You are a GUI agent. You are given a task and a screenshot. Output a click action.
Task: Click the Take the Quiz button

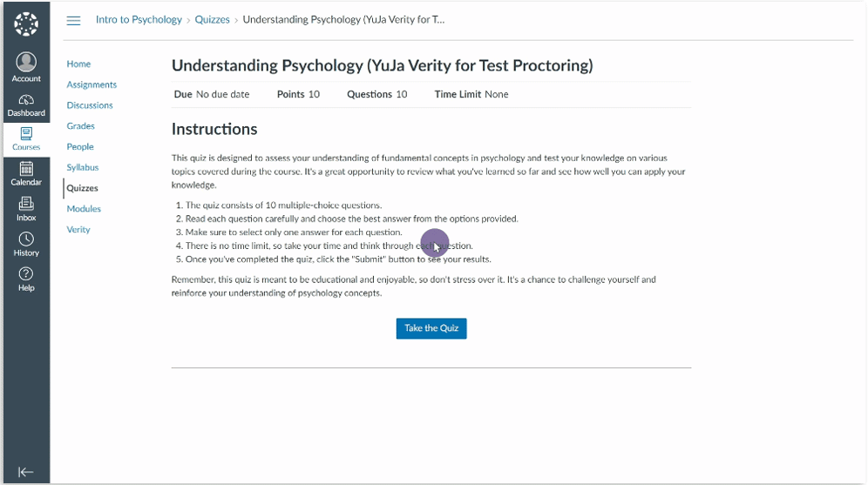point(431,328)
